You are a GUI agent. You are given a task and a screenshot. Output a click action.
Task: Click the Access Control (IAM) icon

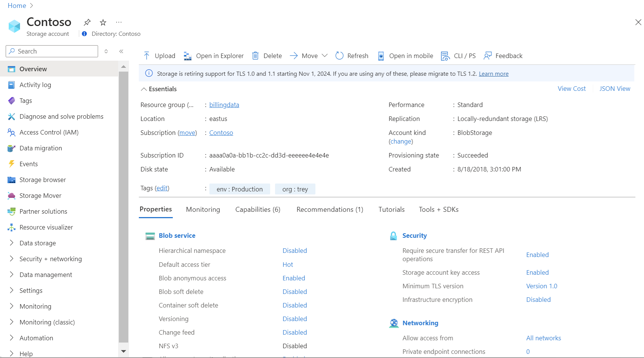tap(11, 132)
